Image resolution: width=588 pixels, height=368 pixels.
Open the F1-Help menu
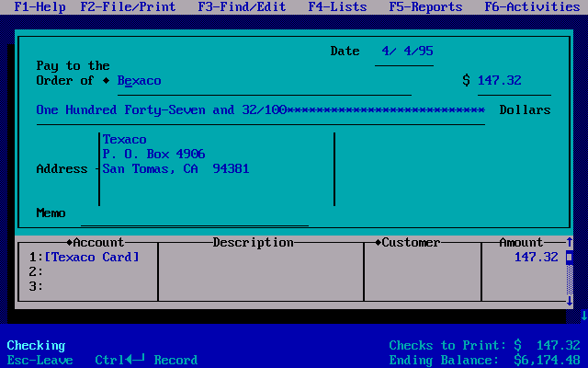pyautogui.click(x=40, y=6)
